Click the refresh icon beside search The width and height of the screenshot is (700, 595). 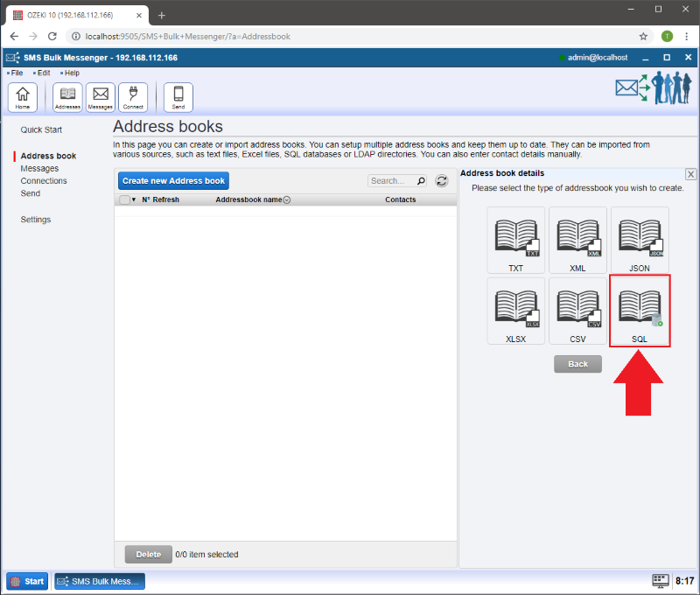pyautogui.click(x=442, y=181)
